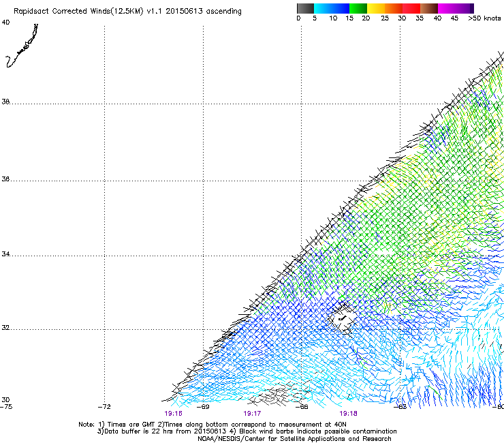Click the '40' latitude axis label

click(x=5, y=22)
